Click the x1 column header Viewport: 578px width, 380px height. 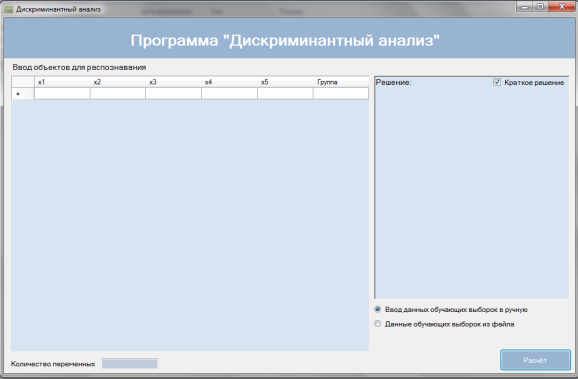click(x=62, y=82)
